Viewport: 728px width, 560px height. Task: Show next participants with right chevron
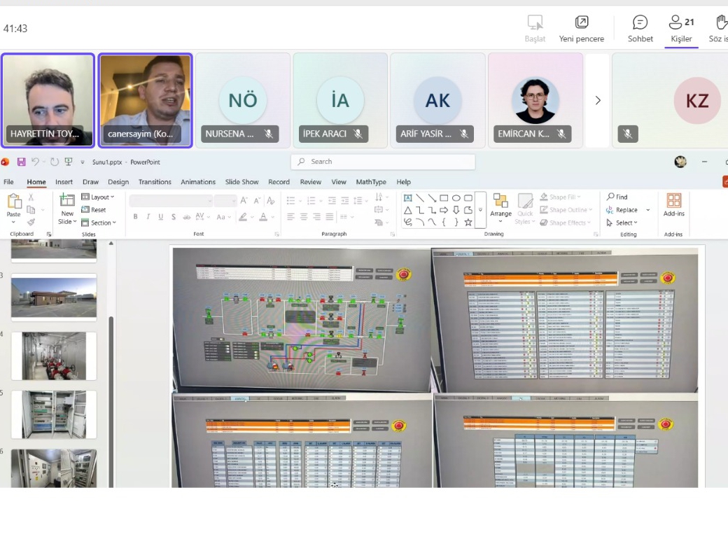(x=598, y=100)
